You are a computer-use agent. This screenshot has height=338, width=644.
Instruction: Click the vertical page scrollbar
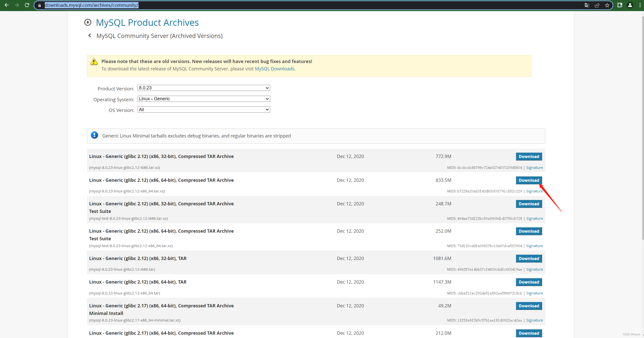[x=642, y=127]
